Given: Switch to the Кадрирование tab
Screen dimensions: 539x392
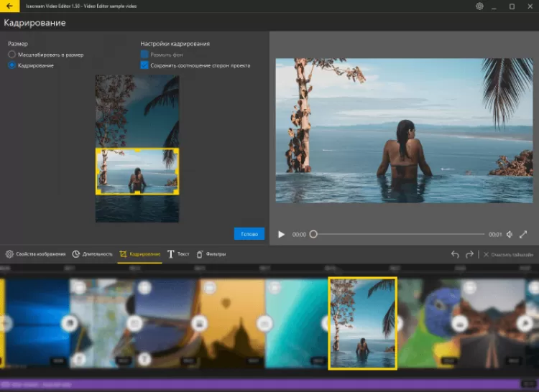Looking at the screenshot, I should click(x=140, y=254).
